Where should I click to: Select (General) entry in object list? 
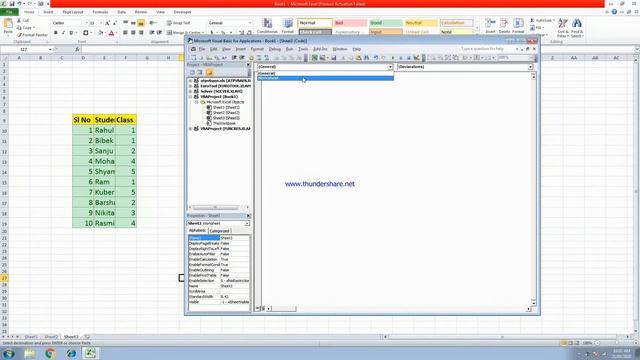[325, 73]
